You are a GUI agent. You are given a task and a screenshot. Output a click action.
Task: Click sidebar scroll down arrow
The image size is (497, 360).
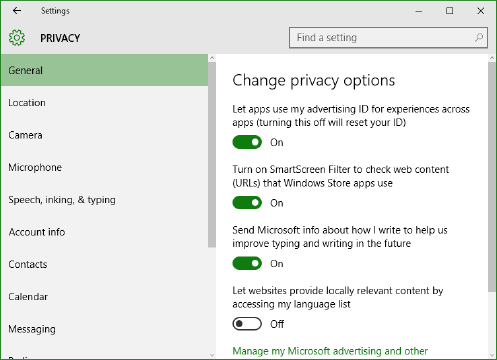coord(212,355)
